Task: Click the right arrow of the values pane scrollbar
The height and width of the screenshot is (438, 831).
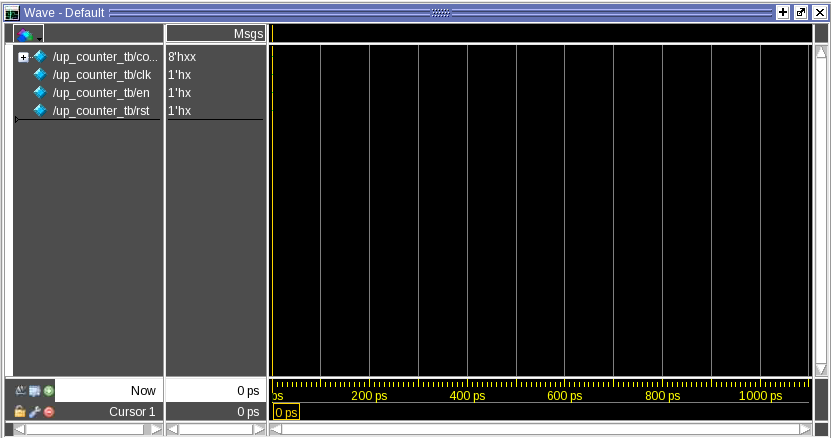Action: 259,430
